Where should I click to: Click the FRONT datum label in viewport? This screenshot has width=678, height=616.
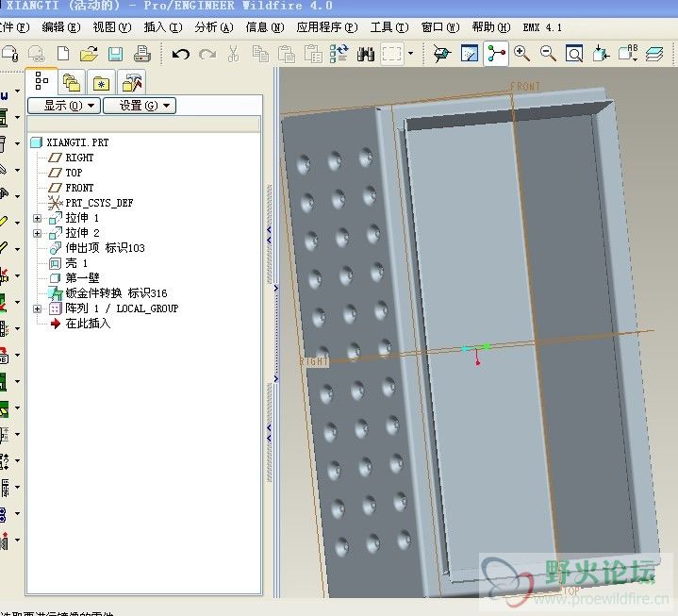click(525, 87)
